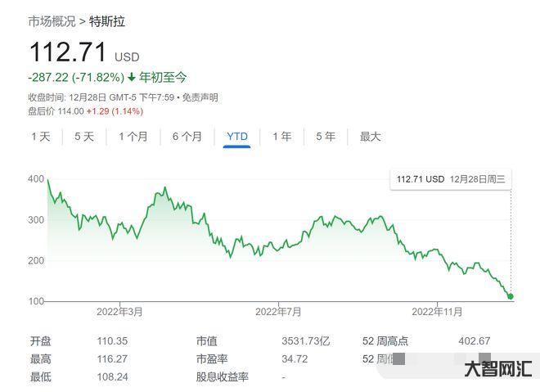Click the 2022年11月 axis label
The width and height of the screenshot is (540, 392).
437,312
